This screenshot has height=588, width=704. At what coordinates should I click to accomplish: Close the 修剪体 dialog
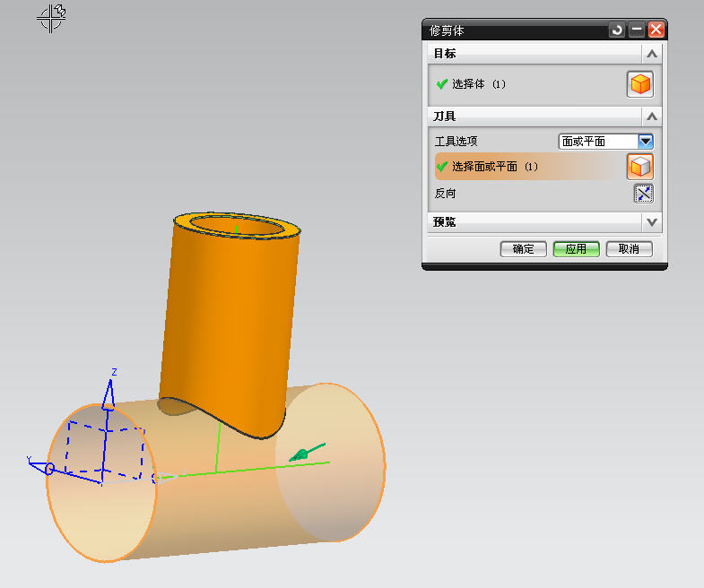[656, 30]
